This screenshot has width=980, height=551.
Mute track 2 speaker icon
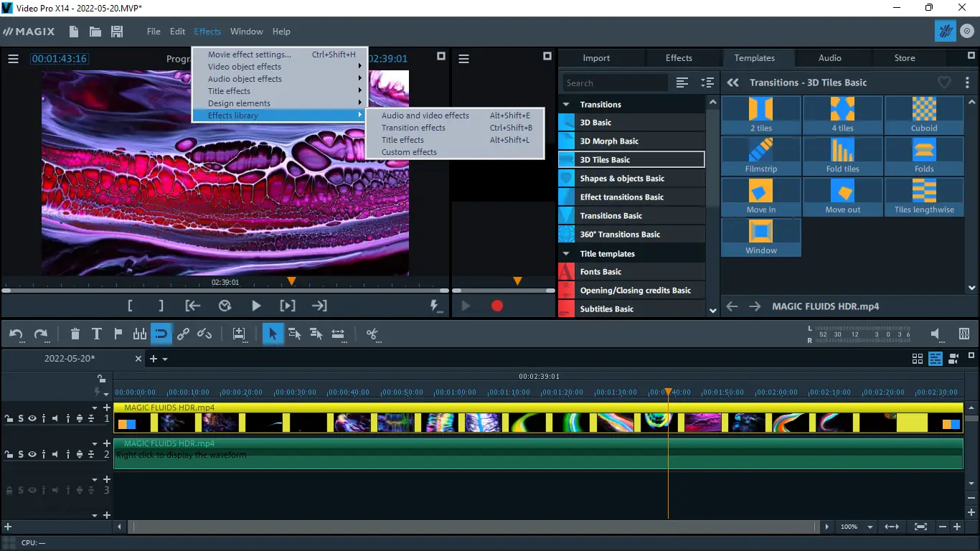pos(56,454)
